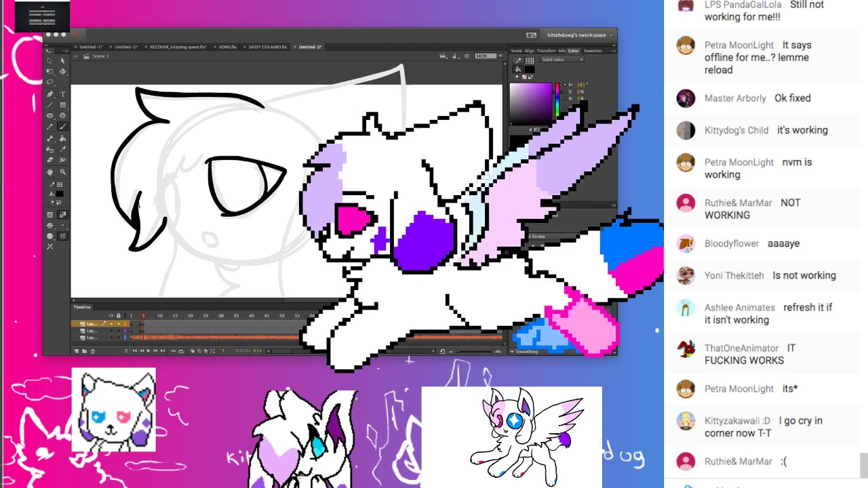
Task: Select the Eraser tool
Action: click(50, 160)
